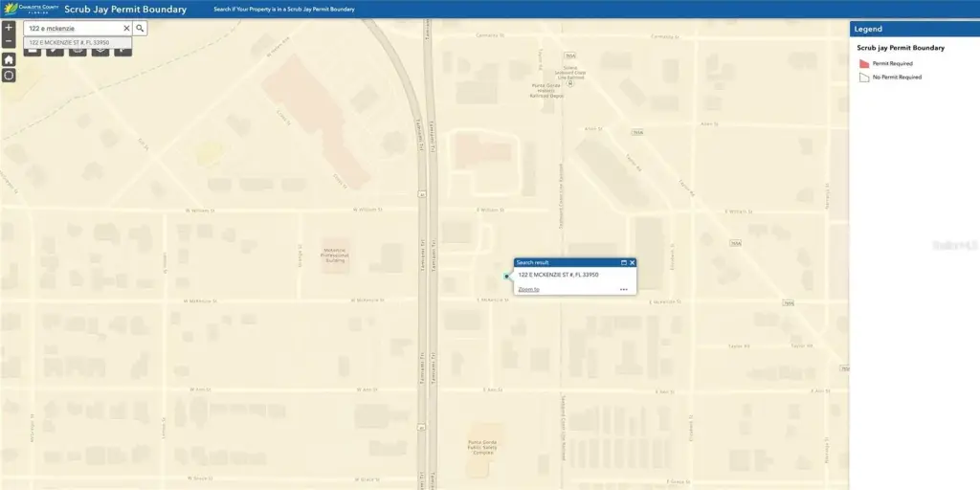Click the red Permit Required swatch

pyautogui.click(x=863, y=63)
